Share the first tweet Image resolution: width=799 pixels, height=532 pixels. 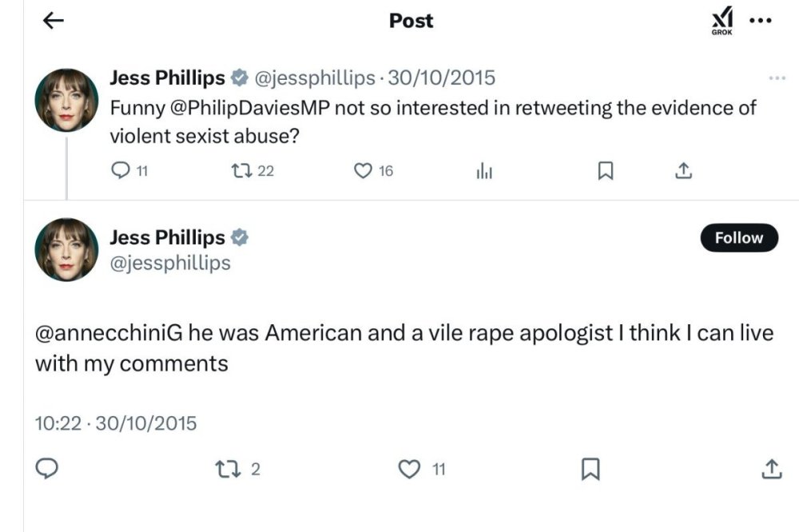click(x=683, y=171)
